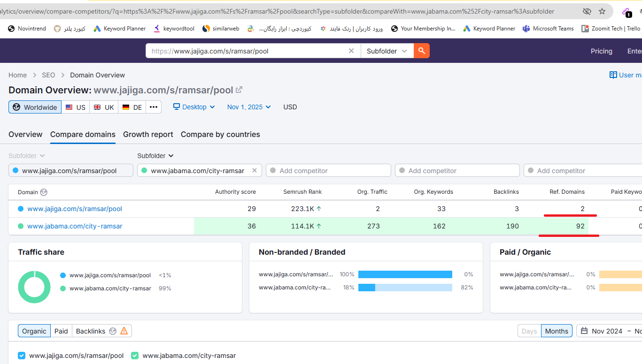Image resolution: width=642 pixels, height=364 pixels.
Task: Clear the search field with the X icon
Action: [351, 51]
